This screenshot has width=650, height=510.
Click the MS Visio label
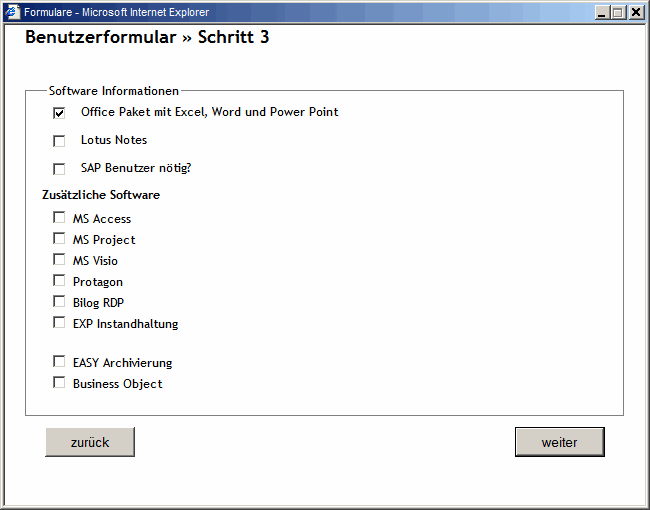95,261
